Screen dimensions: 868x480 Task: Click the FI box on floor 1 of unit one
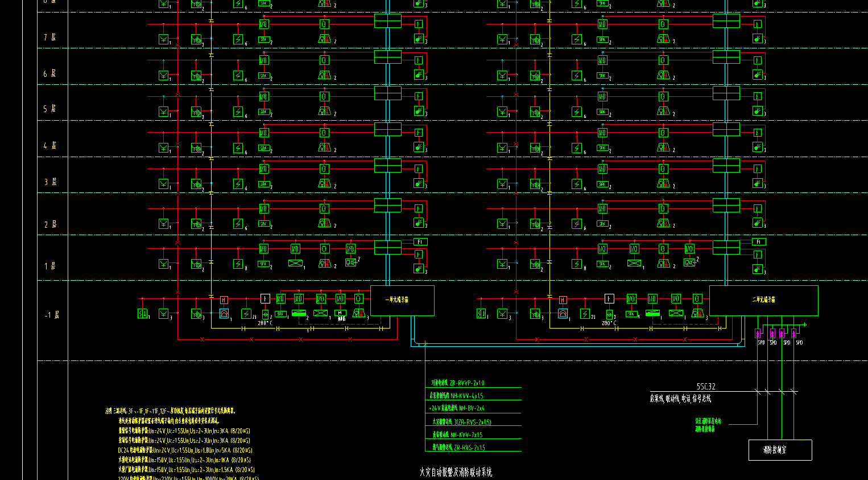click(x=420, y=242)
